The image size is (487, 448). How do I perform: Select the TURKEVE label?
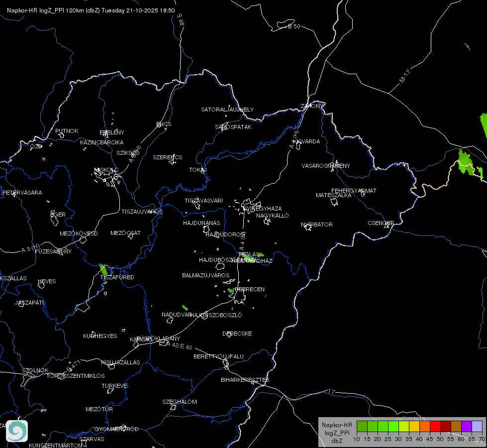pyautogui.click(x=114, y=386)
